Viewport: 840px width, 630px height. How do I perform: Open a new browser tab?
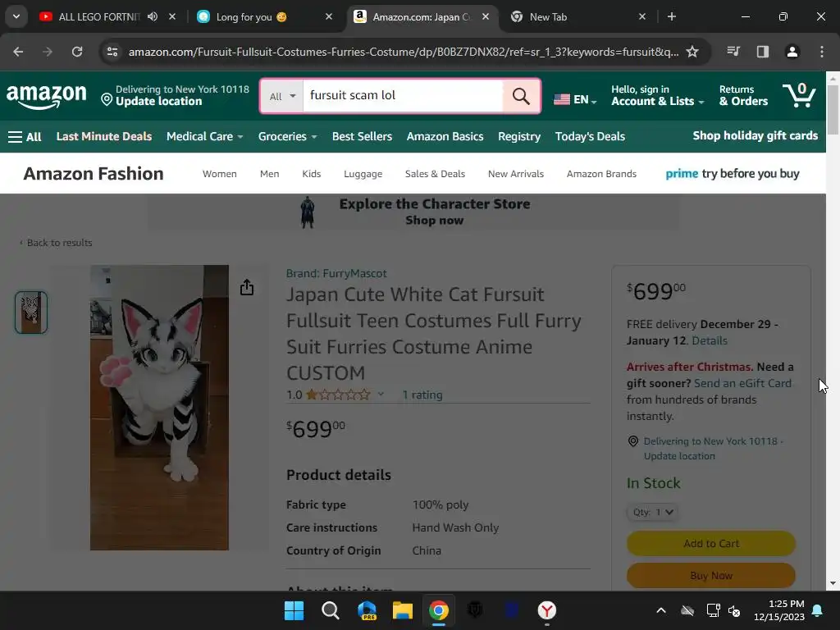coord(671,16)
